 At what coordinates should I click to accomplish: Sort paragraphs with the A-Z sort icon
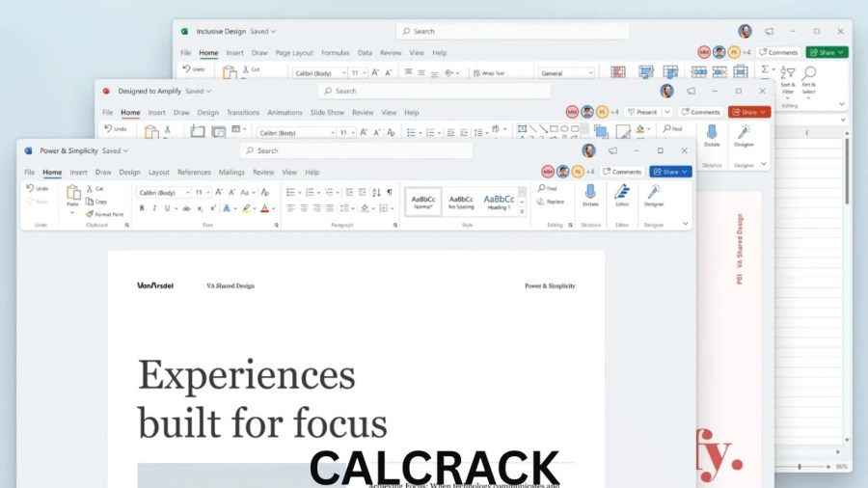pos(376,192)
